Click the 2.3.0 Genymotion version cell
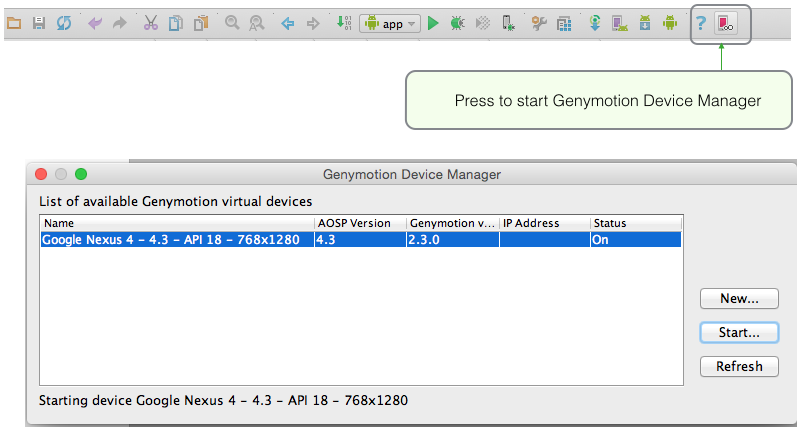Viewport: 810px width, 447px height. click(453, 240)
